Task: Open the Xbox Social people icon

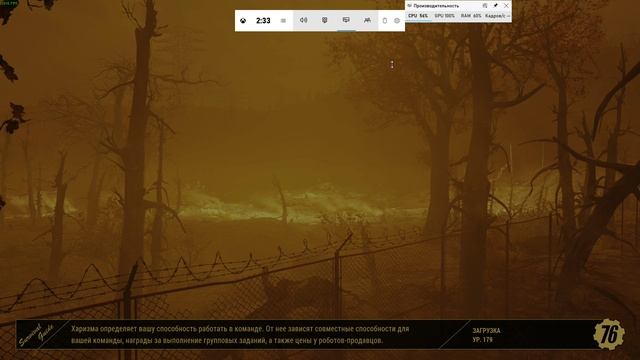Action: point(367,20)
